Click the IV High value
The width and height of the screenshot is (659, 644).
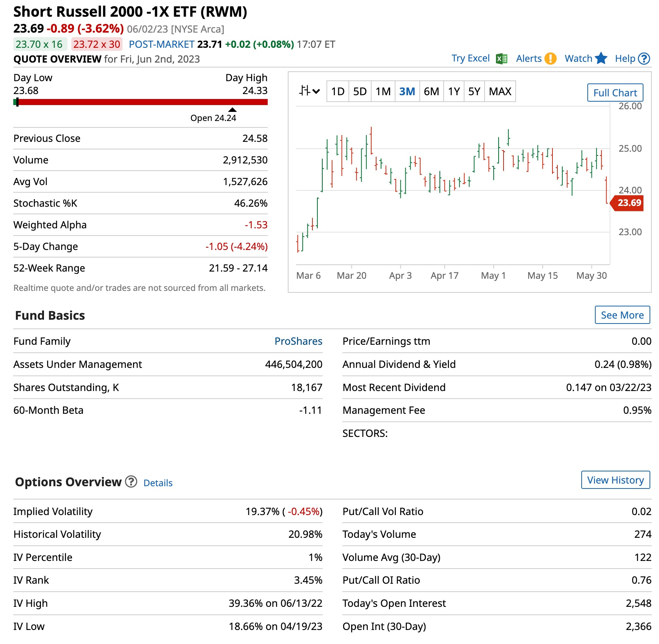(x=275, y=603)
